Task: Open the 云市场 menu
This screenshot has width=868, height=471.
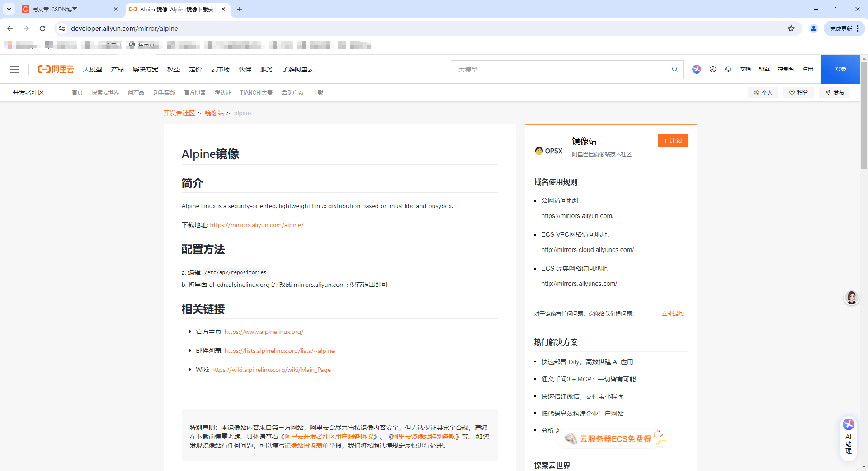Action: pyautogui.click(x=220, y=69)
